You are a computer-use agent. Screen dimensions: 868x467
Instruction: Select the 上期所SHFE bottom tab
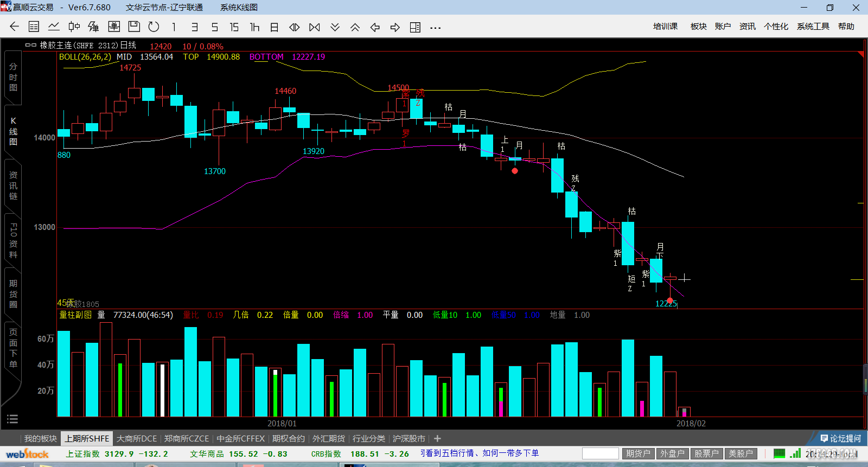click(x=87, y=438)
